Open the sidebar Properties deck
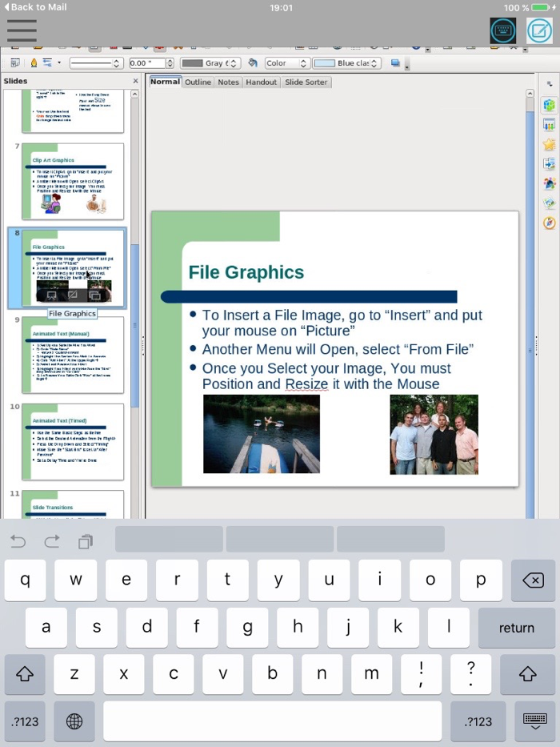The height and width of the screenshot is (747, 560). click(549, 106)
